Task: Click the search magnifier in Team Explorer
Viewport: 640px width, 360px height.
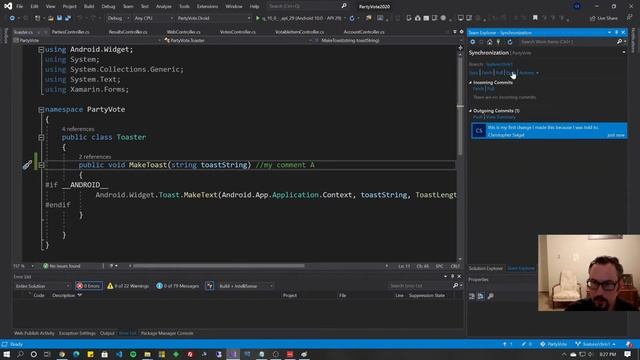Action: point(619,42)
